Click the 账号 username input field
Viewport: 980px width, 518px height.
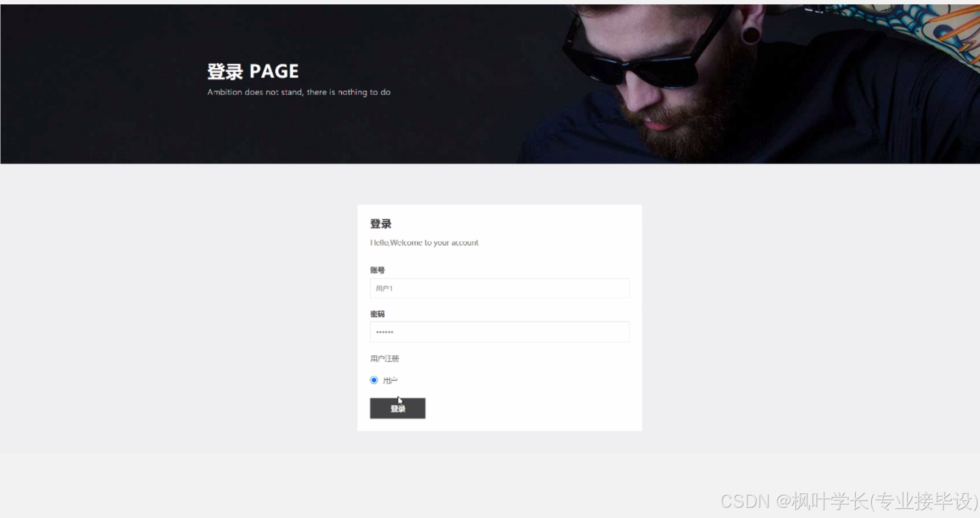pos(499,288)
